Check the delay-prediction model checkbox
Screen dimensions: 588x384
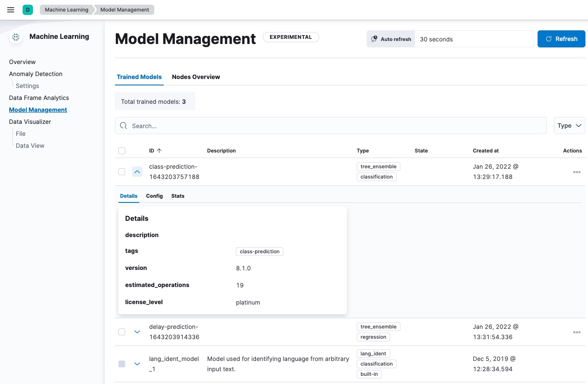tap(122, 331)
